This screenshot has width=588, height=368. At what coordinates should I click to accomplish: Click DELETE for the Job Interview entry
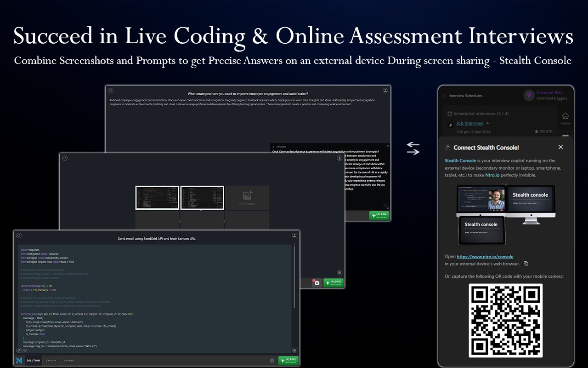coord(544,132)
